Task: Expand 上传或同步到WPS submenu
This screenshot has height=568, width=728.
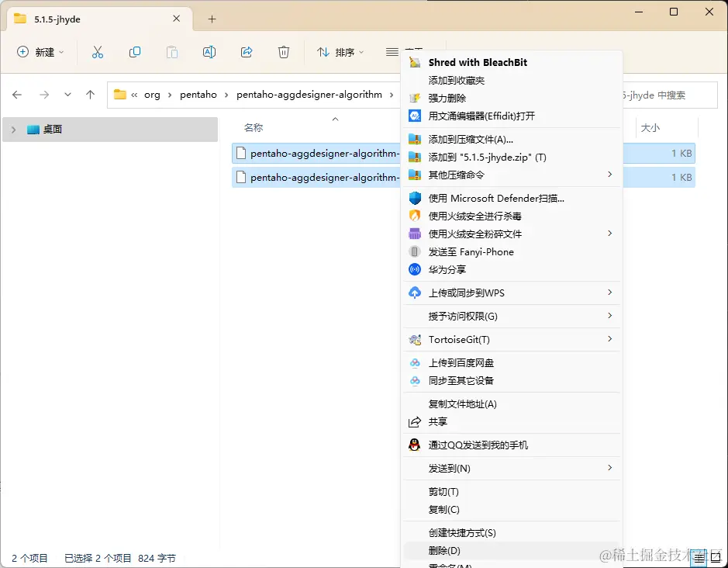Action: click(512, 293)
